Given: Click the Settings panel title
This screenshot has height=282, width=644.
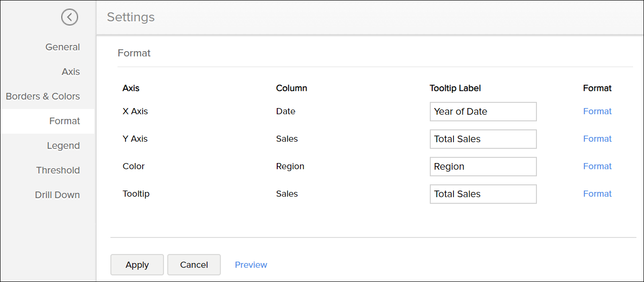Looking at the screenshot, I should tap(130, 17).
